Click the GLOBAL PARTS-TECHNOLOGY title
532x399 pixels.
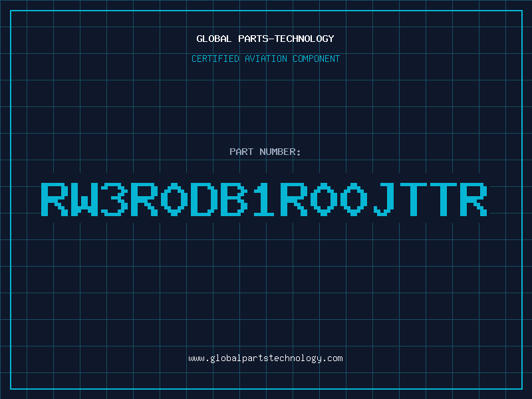tap(265, 39)
